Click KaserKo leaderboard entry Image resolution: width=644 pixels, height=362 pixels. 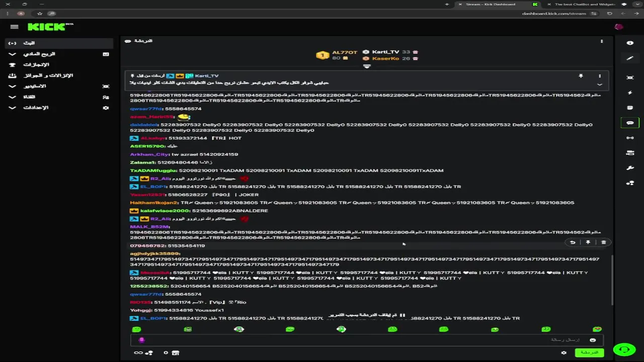(x=390, y=58)
